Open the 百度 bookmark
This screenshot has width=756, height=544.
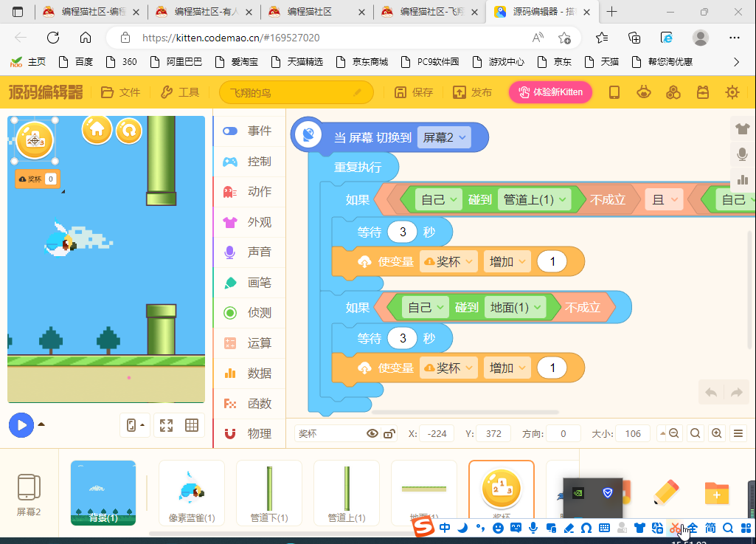click(x=76, y=62)
